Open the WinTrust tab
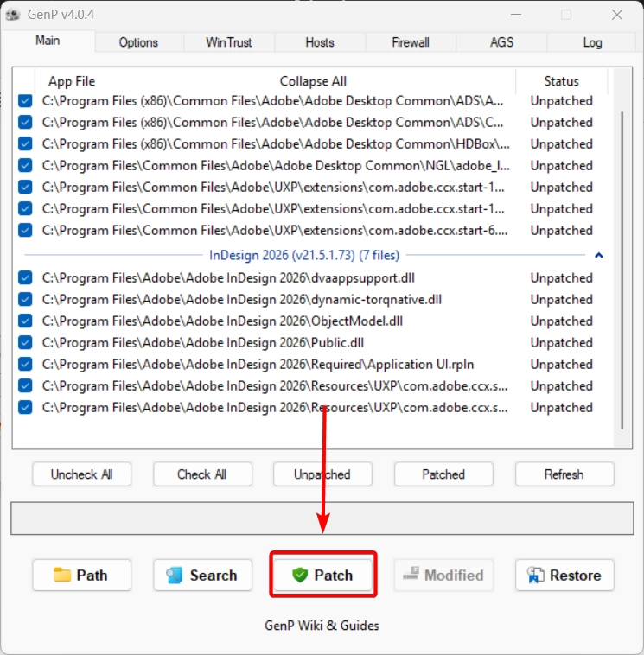 pos(228,42)
